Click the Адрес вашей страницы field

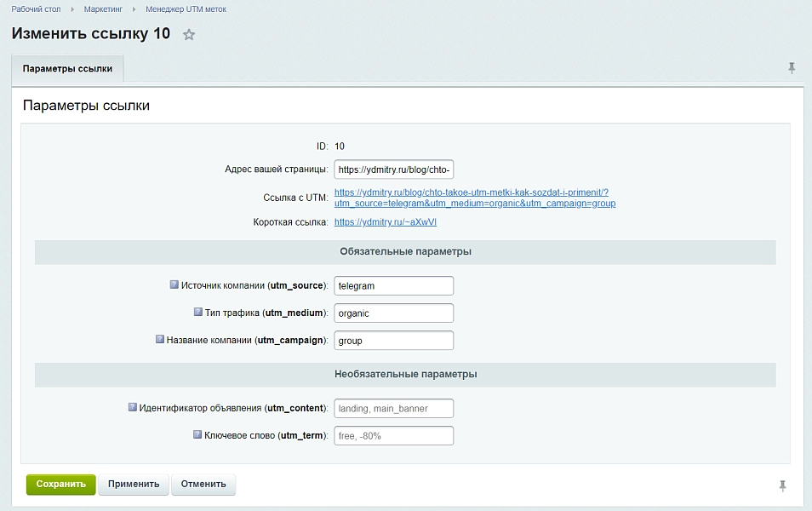tap(393, 169)
